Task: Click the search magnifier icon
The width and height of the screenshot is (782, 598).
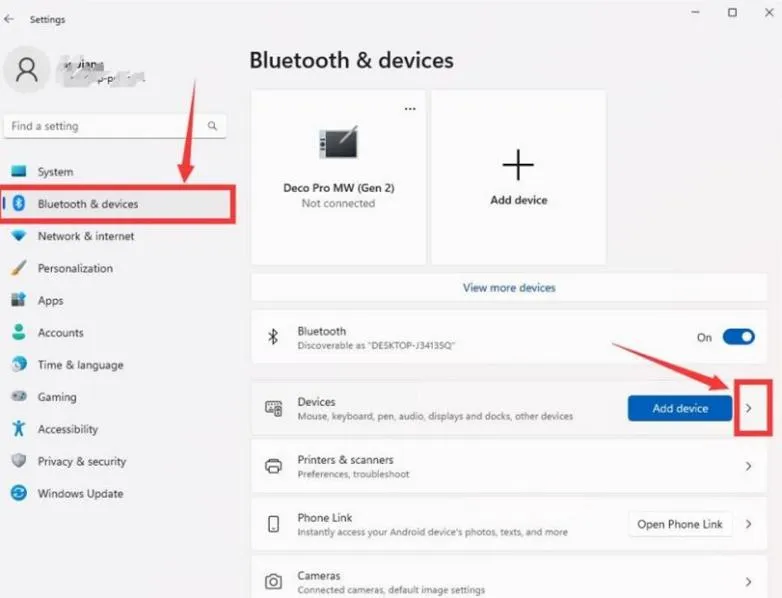Action: coord(212,126)
